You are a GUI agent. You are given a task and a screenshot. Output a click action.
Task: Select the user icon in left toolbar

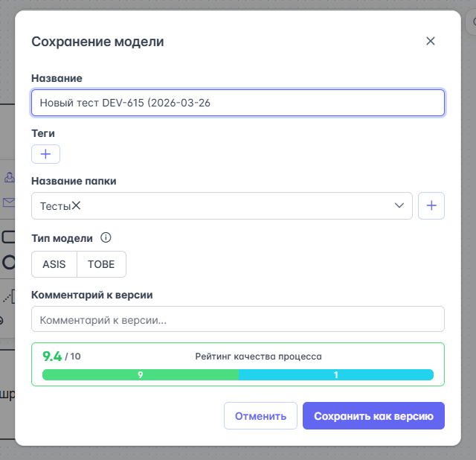pos(9,177)
